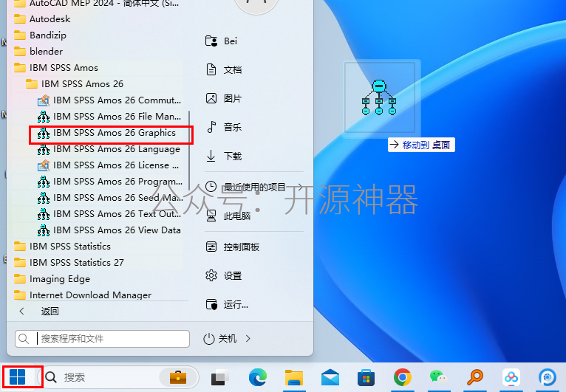
Task: Click the taskbar 搜索 search box
Action: click(x=118, y=377)
